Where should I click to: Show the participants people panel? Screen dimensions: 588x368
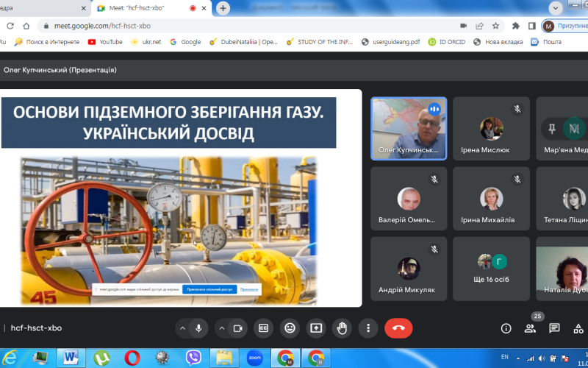(530, 328)
